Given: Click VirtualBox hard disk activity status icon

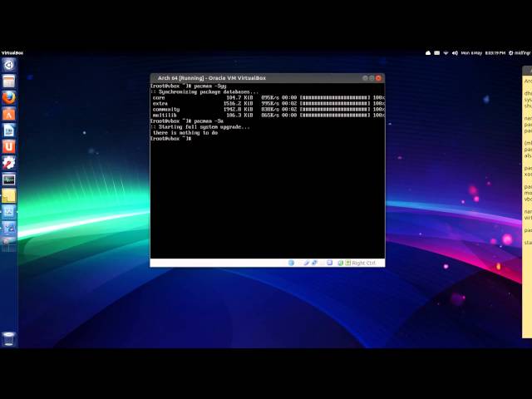Looking at the screenshot, I should (x=291, y=263).
